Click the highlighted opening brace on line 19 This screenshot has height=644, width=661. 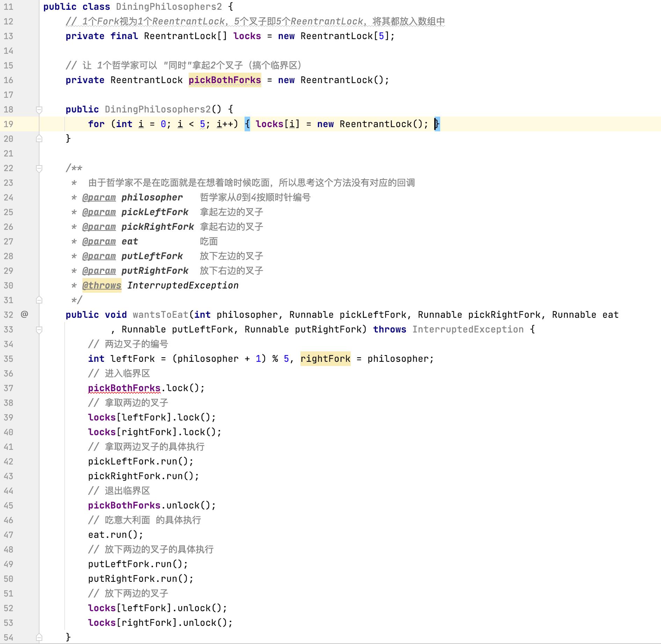tap(247, 124)
